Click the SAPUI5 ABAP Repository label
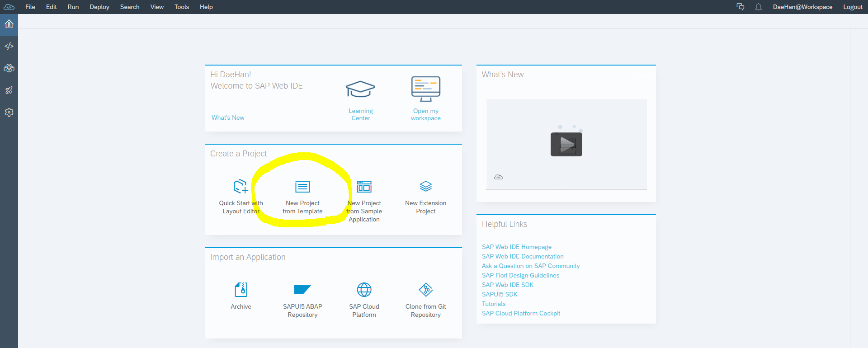868x348 pixels. 302,310
